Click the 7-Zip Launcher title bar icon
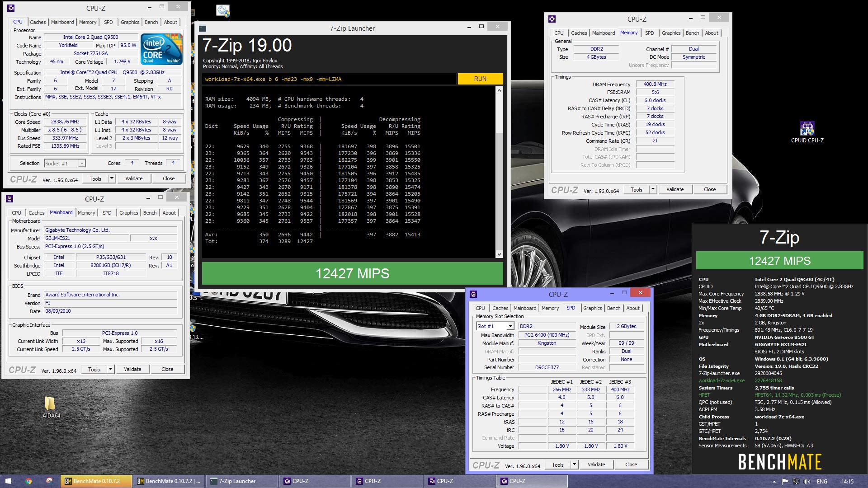Viewport: 868px width, 488px height. coord(203,28)
